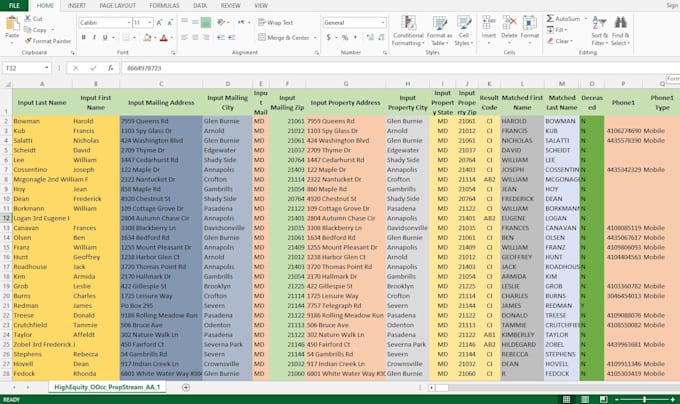Click the Clear eraser button
Screen dimensions: 680x404
coord(559,41)
